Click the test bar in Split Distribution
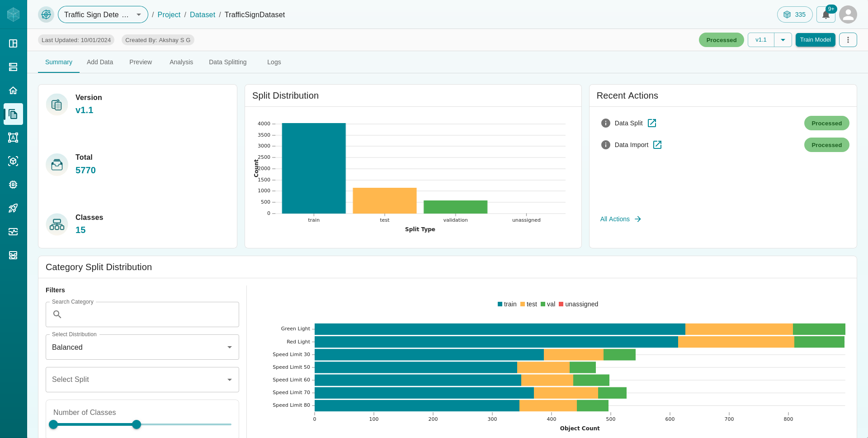The height and width of the screenshot is (438, 868). (385, 200)
